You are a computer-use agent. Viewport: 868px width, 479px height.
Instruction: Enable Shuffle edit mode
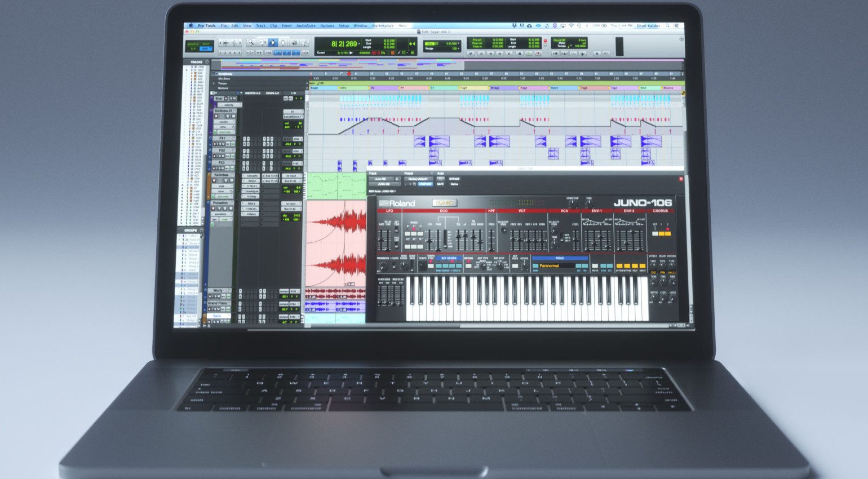(x=193, y=44)
